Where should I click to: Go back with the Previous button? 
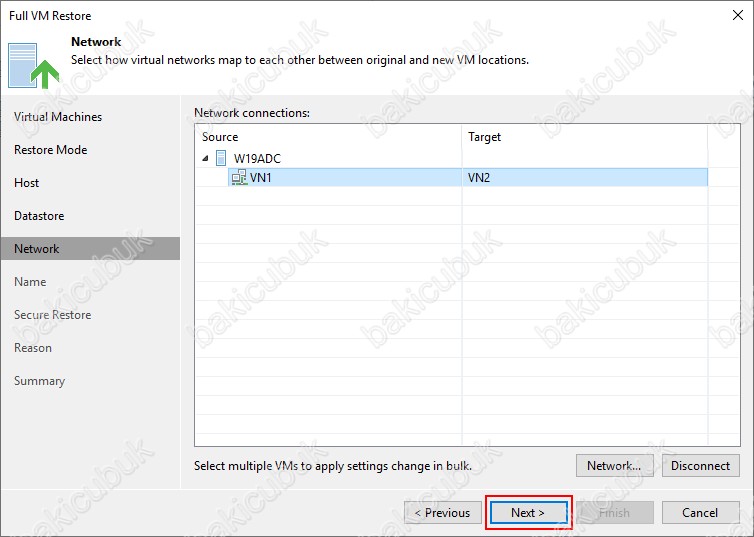coord(441,513)
